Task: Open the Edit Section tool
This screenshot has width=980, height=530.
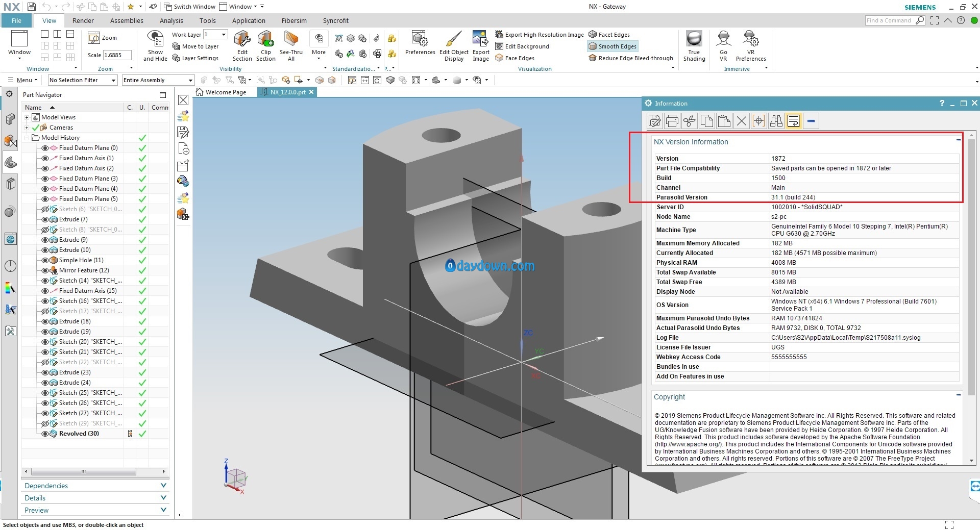Action: (x=242, y=45)
